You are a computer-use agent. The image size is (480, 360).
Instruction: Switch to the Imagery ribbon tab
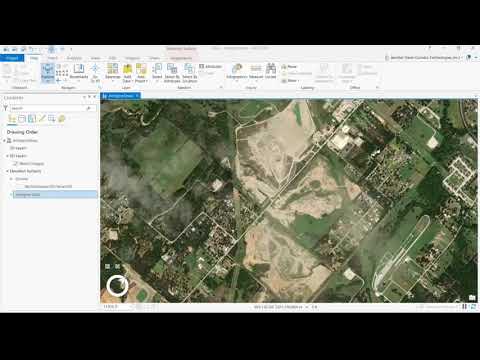click(133, 58)
